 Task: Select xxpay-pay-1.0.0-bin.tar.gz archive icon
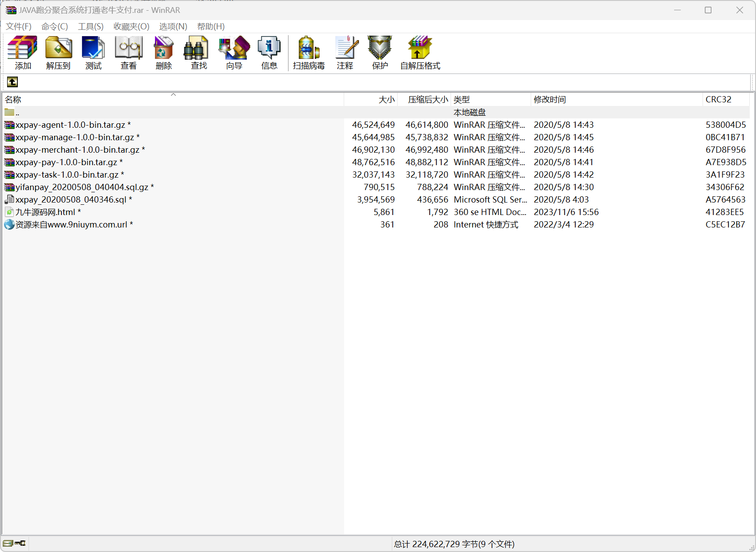click(9, 162)
